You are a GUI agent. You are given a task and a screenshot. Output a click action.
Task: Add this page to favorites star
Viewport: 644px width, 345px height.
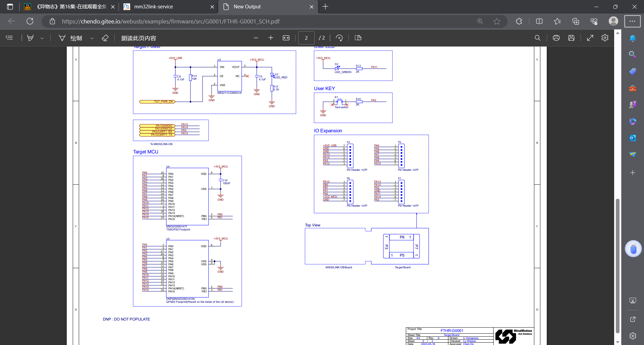coord(497,21)
